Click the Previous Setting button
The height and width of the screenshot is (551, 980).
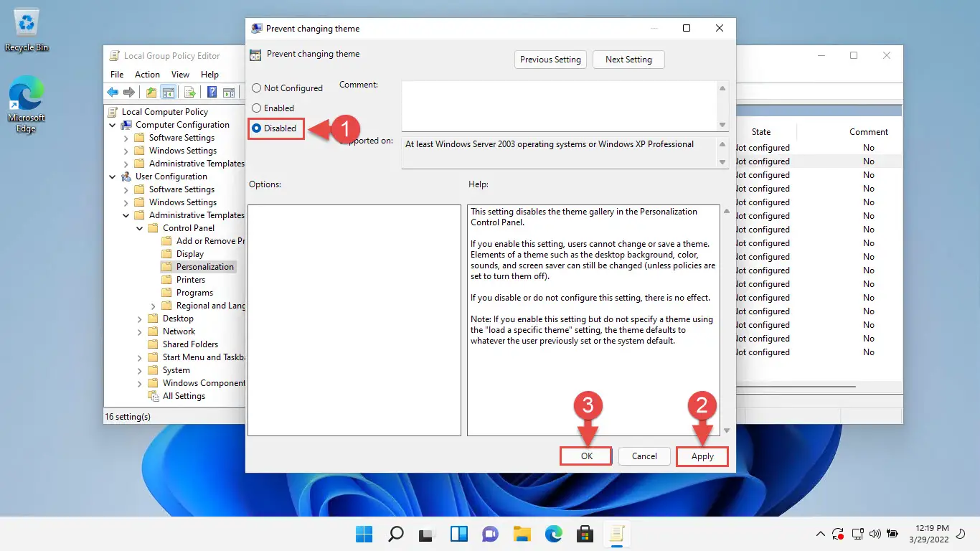pos(550,60)
